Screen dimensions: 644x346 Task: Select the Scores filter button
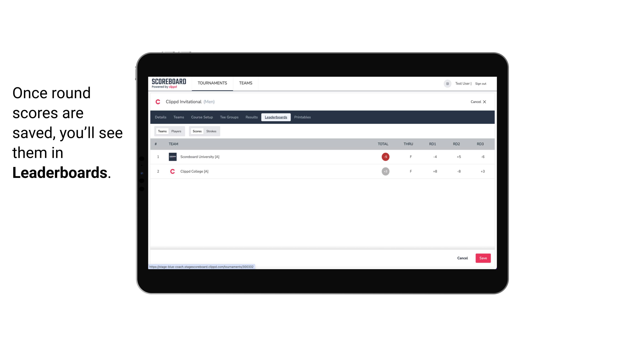pos(197,131)
